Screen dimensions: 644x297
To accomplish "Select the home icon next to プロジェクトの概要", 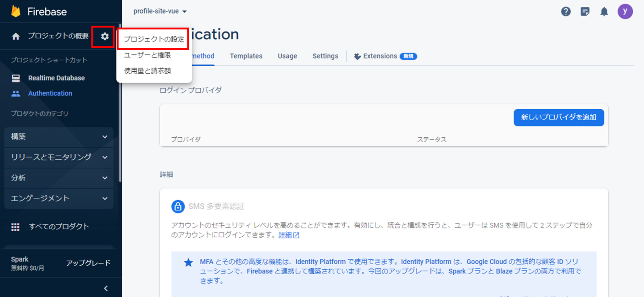I will tap(15, 36).
